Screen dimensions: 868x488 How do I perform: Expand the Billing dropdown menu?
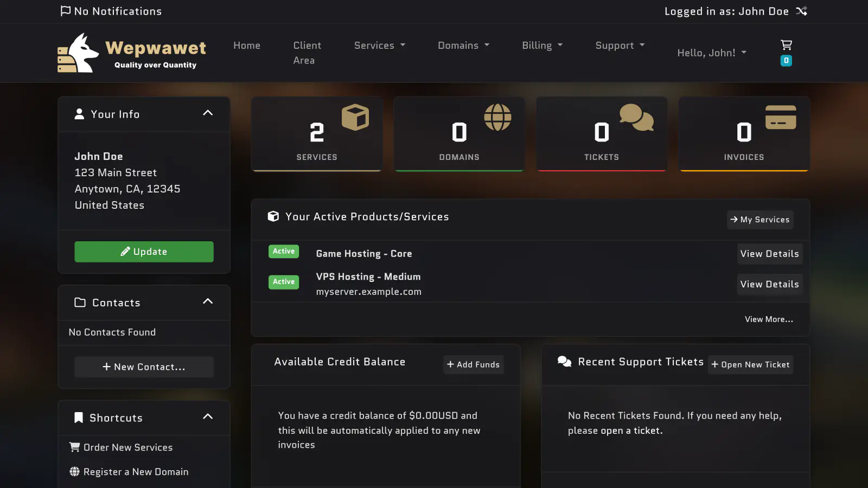542,46
